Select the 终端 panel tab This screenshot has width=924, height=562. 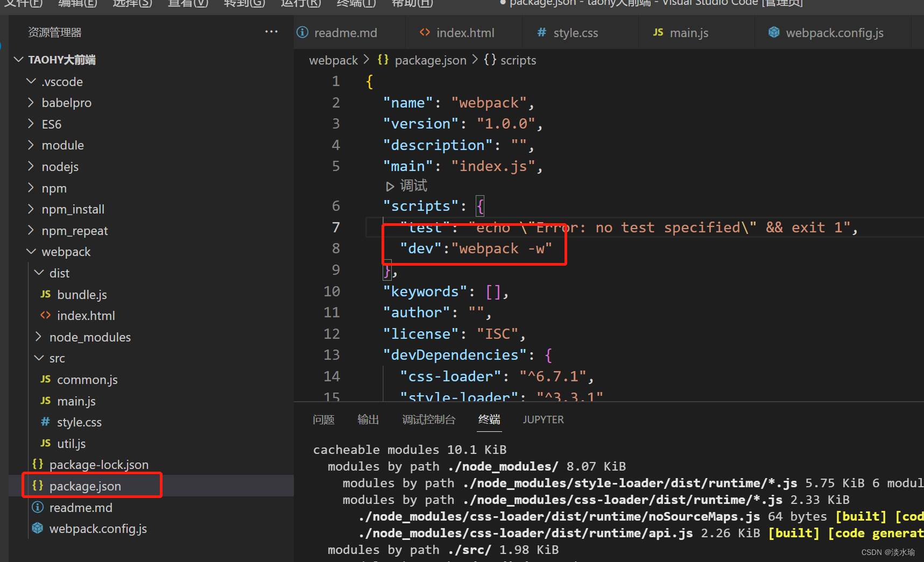[x=489, y=419]
